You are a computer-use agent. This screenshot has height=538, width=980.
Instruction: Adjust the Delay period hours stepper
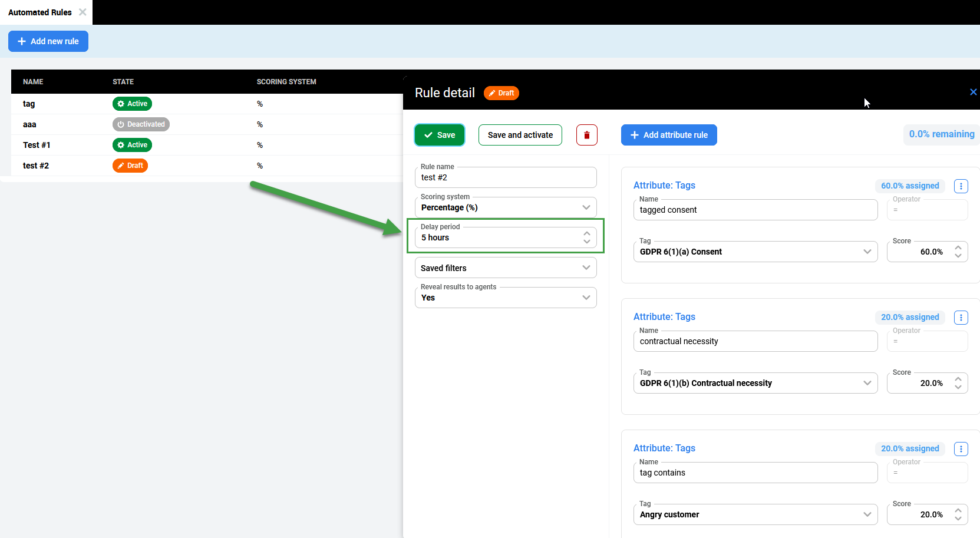[x=586, y=237]
